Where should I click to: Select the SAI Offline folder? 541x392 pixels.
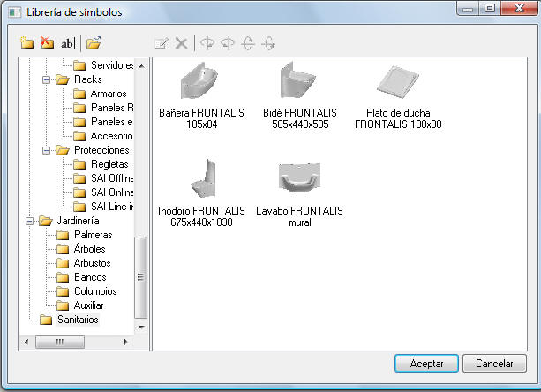click(x=103, y=178)
